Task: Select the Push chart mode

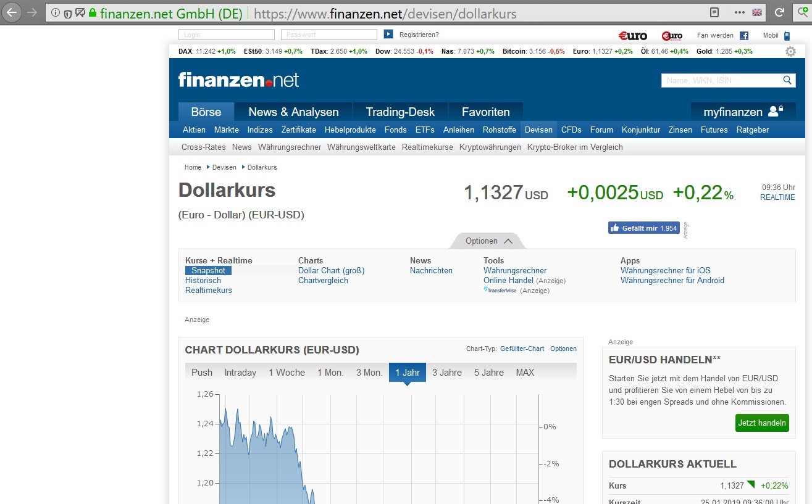Action: click(202, 373)
